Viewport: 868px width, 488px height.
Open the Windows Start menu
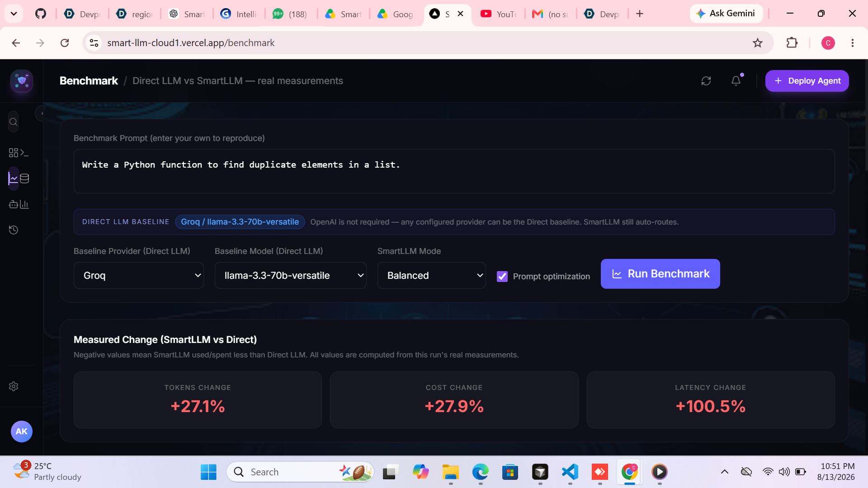[208, 472]
